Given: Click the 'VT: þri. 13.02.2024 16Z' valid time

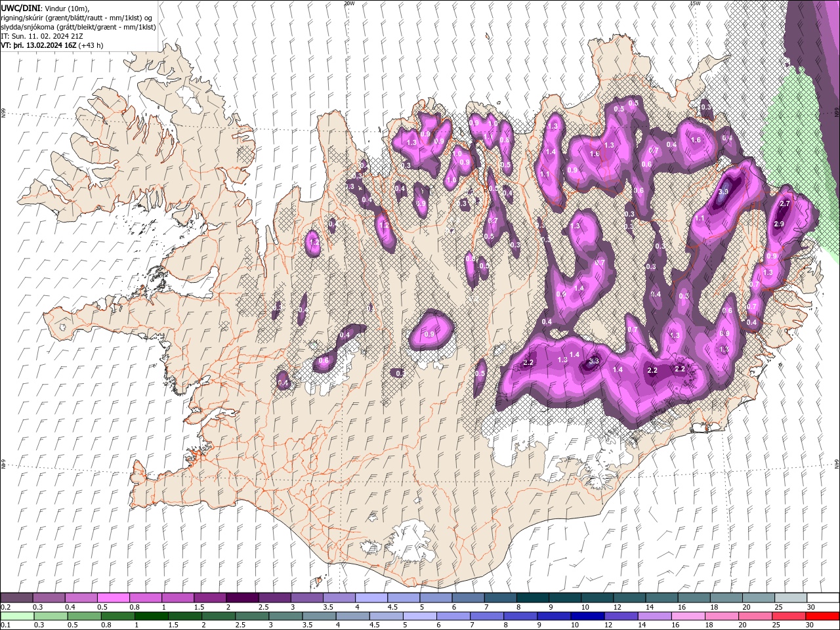Looking at the screenshot, I should coord(38,45).
